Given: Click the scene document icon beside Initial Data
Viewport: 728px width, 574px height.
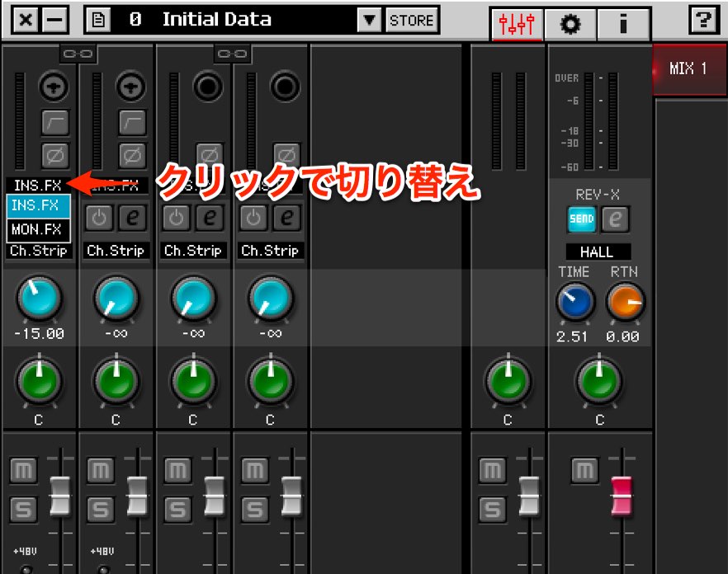Looking at the screenshot, I should [x=98, y=20].
